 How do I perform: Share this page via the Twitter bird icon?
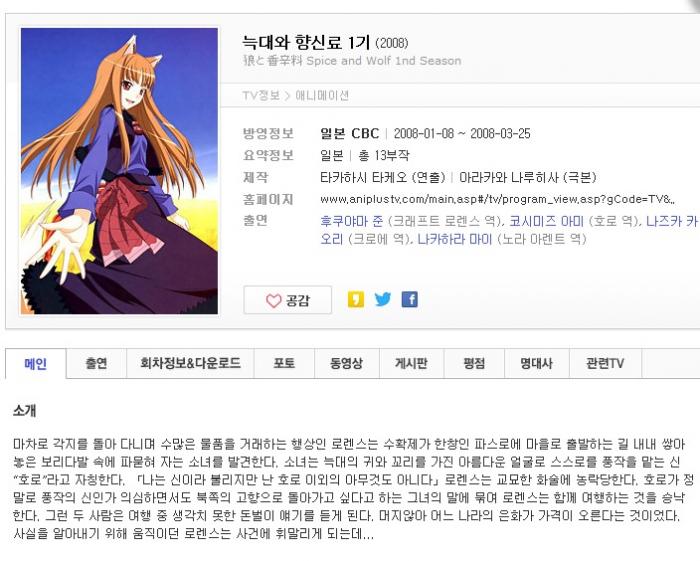coord(383,299)
